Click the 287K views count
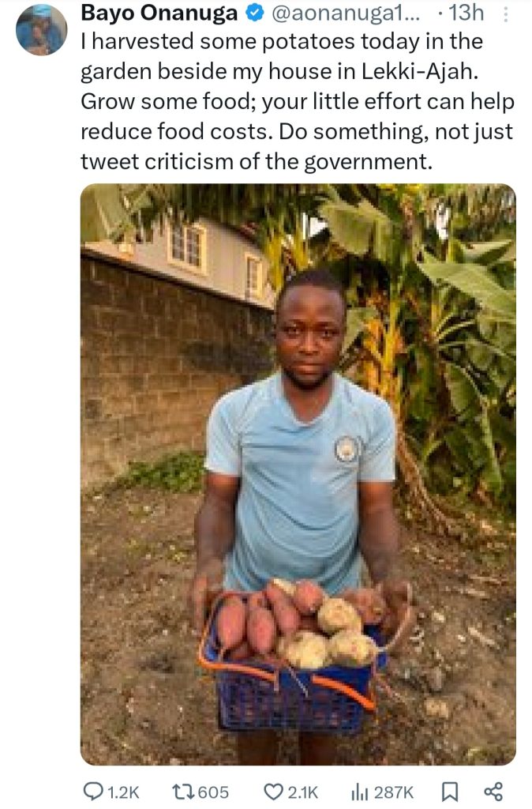The image size is (532, 809). [393, 791]
